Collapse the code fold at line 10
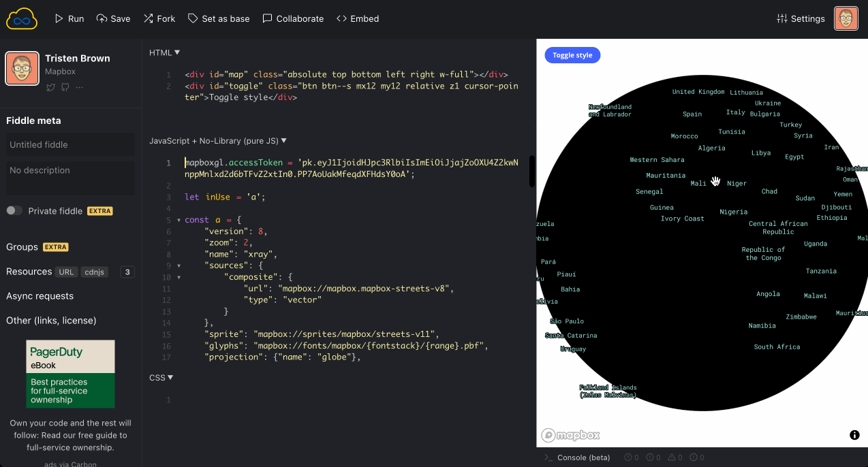This screenshot has height=467, width=868. [x=179, y=277]
